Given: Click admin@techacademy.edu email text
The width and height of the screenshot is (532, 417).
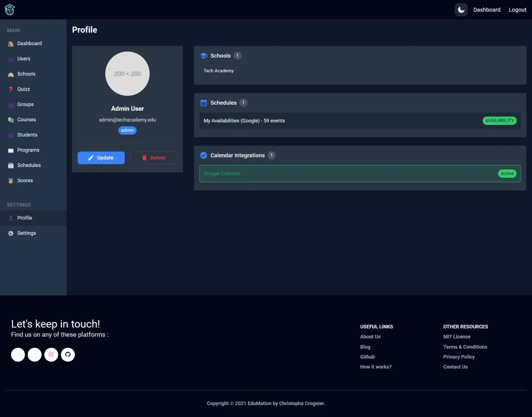Looking at the screenshot, I should tap(127, 120).
